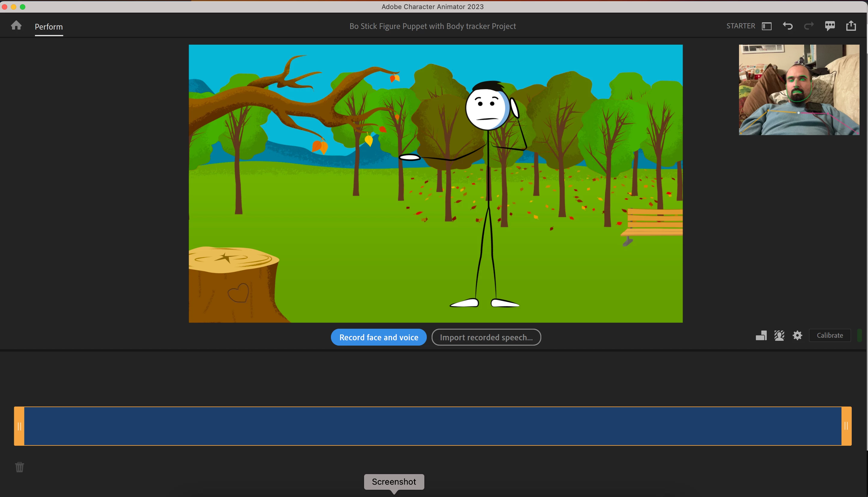Click the green audio level meter

tap(860, 336)
